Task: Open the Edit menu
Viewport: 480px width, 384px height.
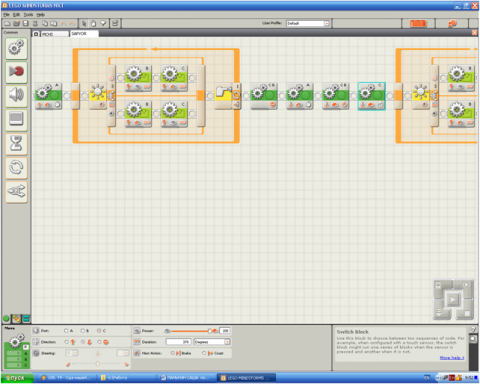Action: [x=16, y=15]
